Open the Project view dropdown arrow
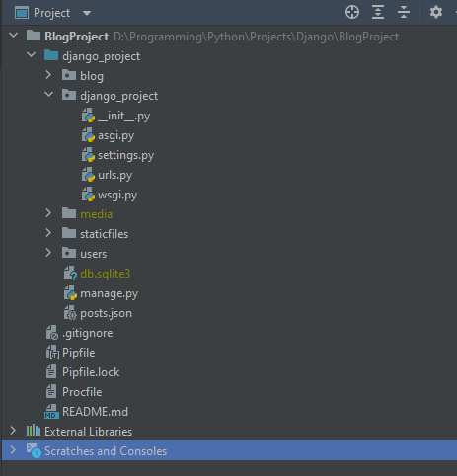457x476 pixels. click(87, 13)
